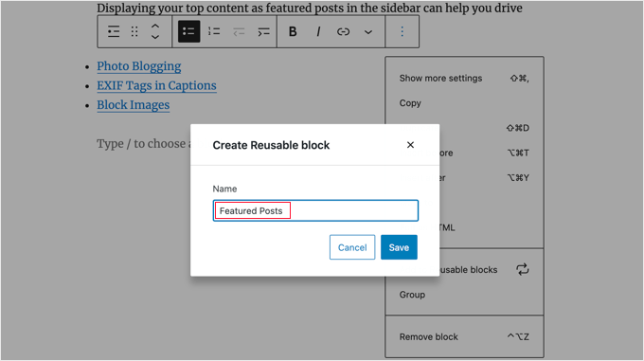Screen dimensions: 644x361
Task: Click the Save button in the dialog
Action: coord(399,247)
